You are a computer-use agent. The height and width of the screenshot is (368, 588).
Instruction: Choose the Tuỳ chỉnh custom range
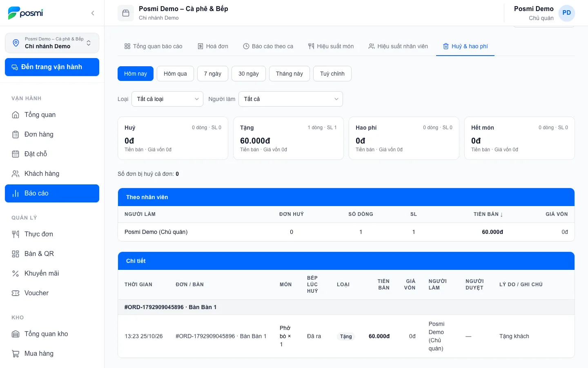pos(332,74)
